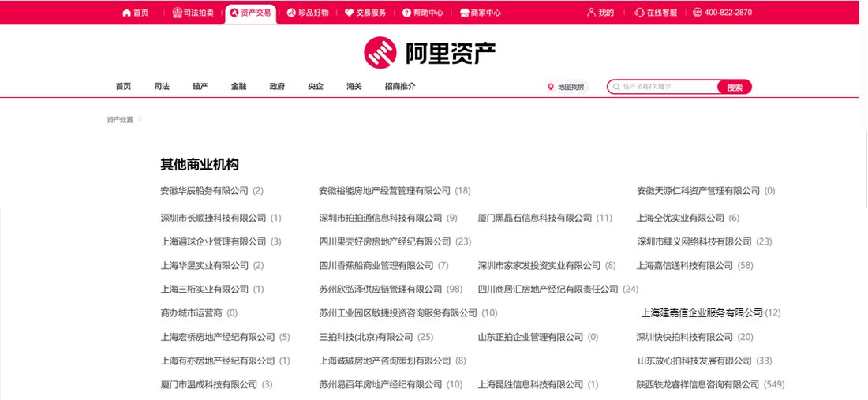Click the person icon next to 我的
The width and height of the screenshot is (868, 400).
pyautogui.click(x=591, y=12)
